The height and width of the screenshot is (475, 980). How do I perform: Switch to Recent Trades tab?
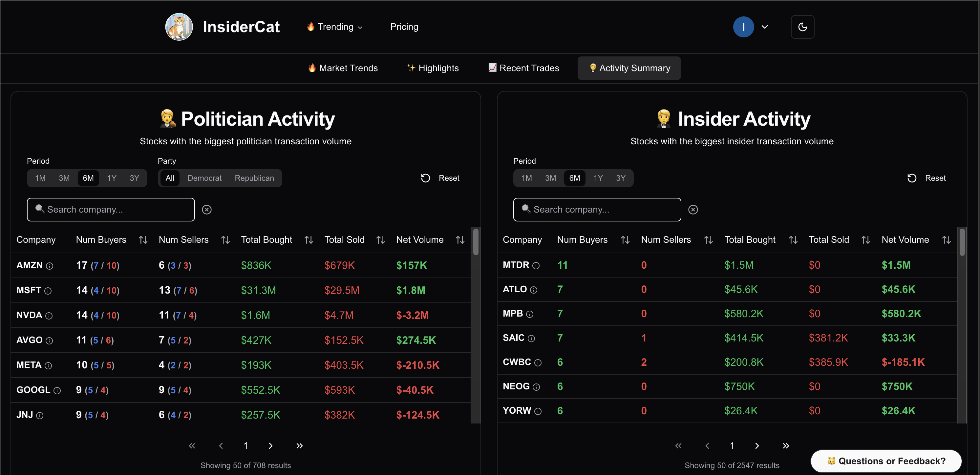tap(523, 68)
